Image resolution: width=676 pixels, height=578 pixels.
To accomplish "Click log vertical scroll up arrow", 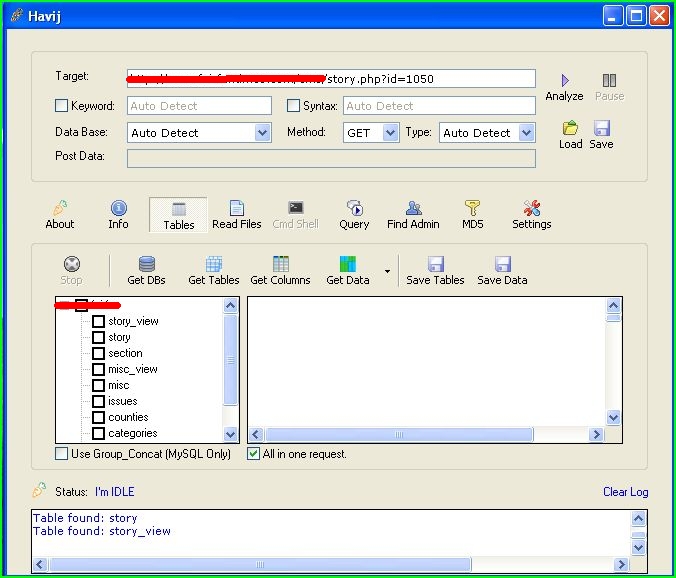I will [638, 518].
